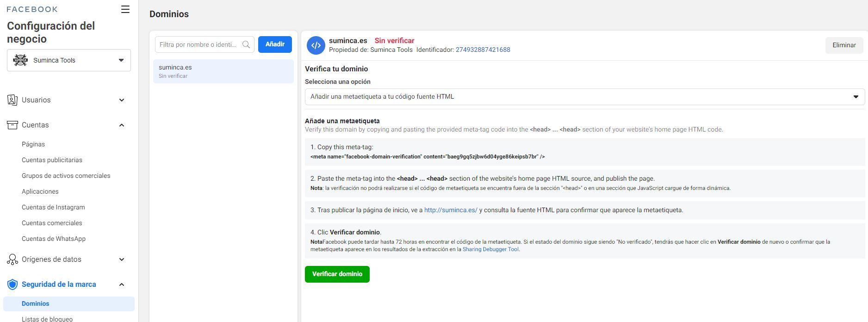The height and width of the screenshot is (322, 868).
Task: Collapse the Seguridad de la marca chevron
Action: coord(122,284)
